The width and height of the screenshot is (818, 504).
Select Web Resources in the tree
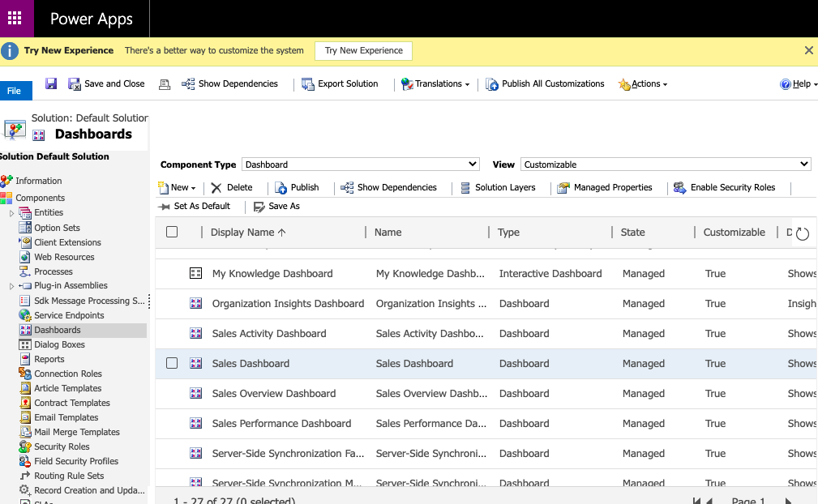click(64, 257)
